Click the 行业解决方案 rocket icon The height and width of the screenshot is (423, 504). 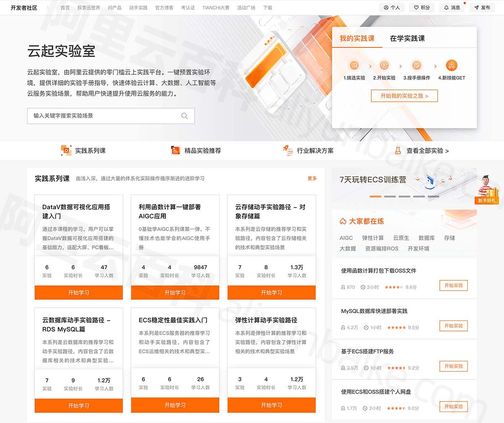(288, 150)
